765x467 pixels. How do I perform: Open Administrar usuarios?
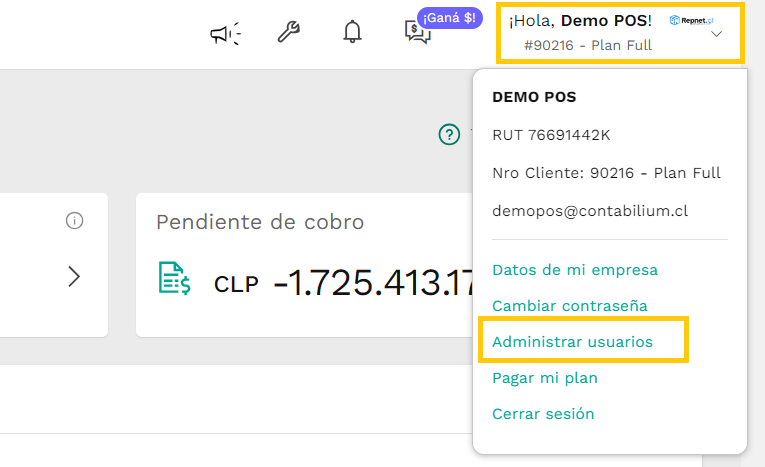click(572, 342)
